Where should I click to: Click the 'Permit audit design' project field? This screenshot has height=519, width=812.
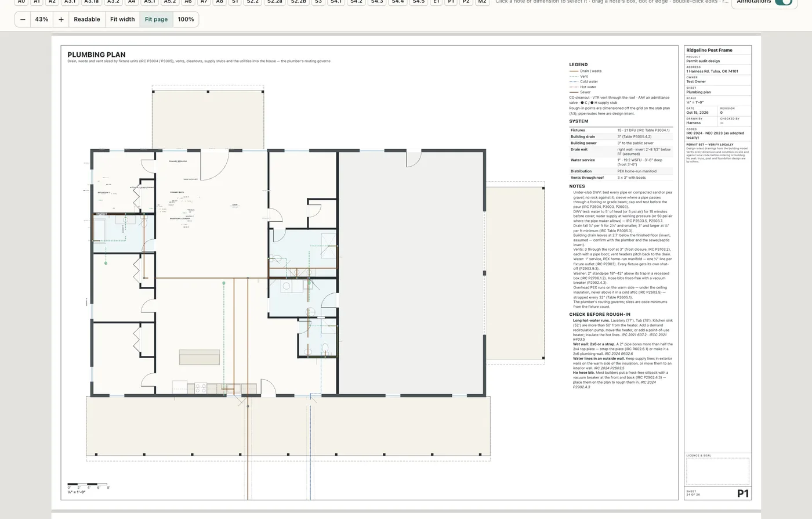703,61
